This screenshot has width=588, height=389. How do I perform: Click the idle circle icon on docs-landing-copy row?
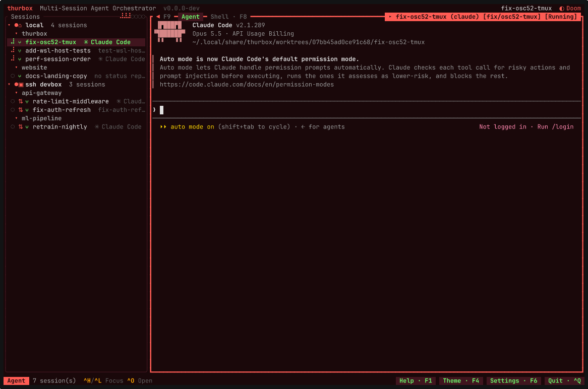click(x=13, y=76)
